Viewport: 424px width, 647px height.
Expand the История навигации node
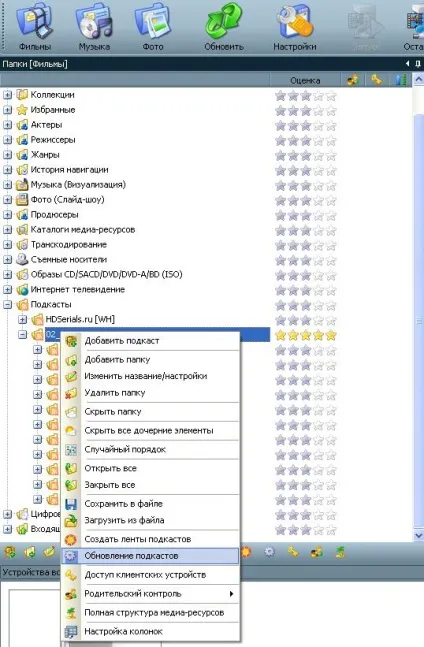pyautogui.click(x=7, y=170)
